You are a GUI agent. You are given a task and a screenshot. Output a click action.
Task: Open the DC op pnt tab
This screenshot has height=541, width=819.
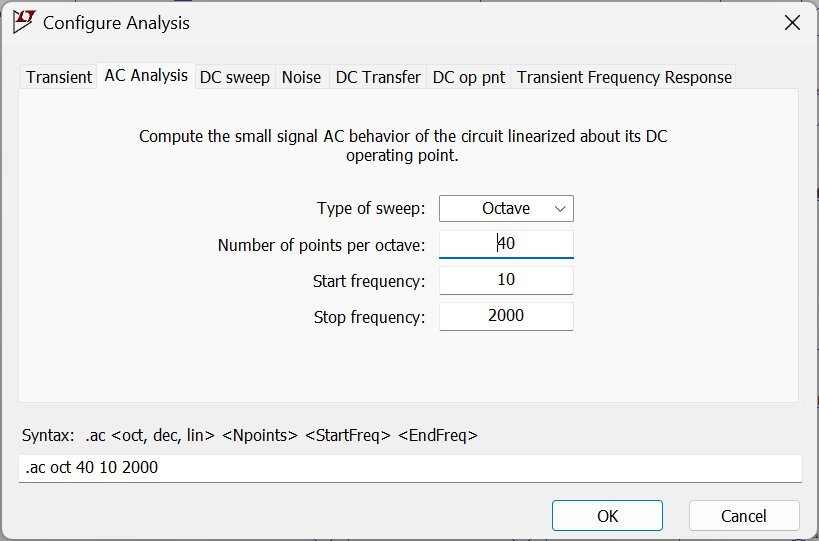tap(469, 77)
